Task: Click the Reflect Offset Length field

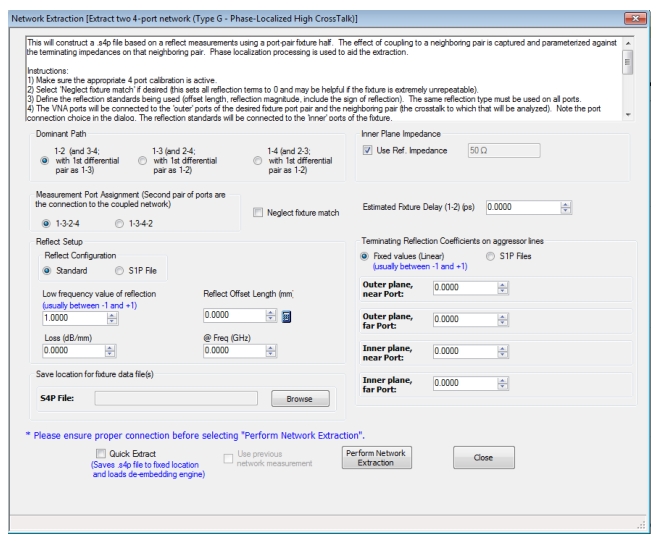Action: (235, 315)
